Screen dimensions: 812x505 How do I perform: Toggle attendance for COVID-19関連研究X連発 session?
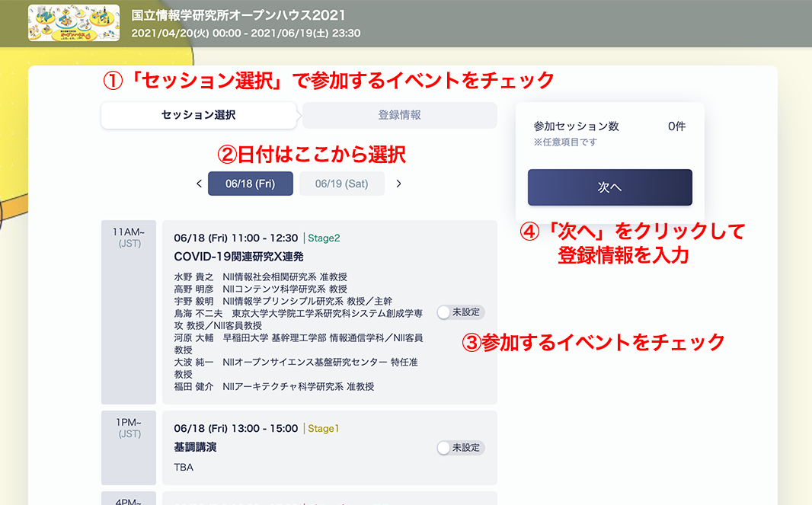[x=461, y=312]
